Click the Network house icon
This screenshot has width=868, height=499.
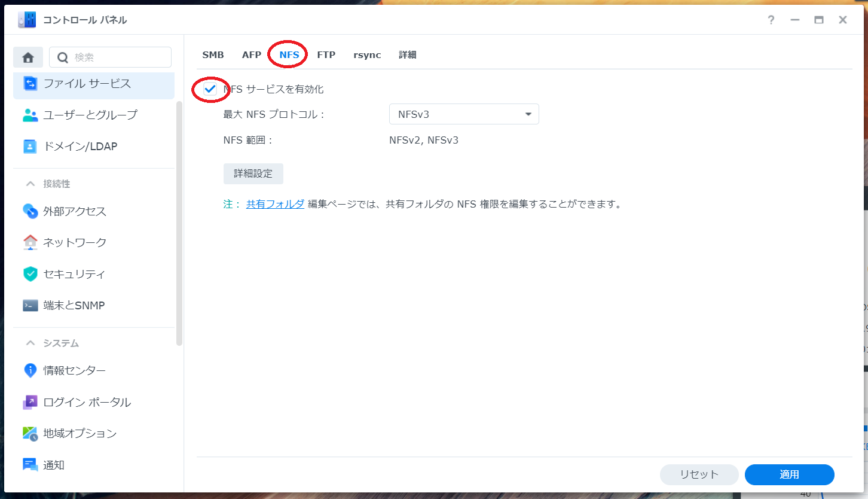pos(30,242)
